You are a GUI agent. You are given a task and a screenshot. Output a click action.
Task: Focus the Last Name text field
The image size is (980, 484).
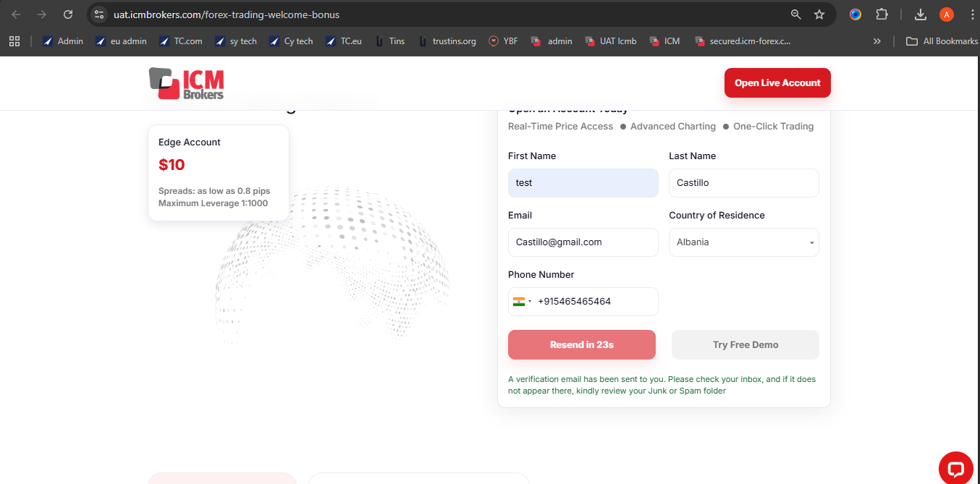point(743,183)
